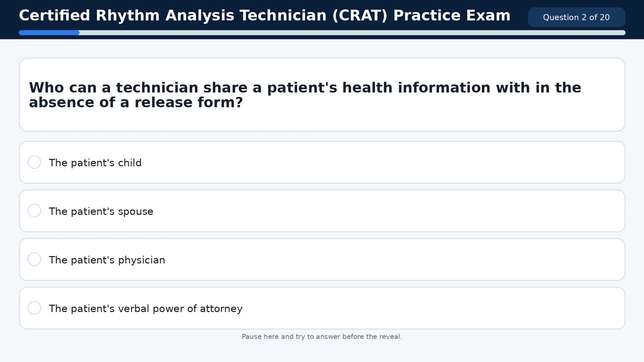Open the "Question 2 of 20" counter badge
This screenshot has height=362, width=644.
[576, 17]
